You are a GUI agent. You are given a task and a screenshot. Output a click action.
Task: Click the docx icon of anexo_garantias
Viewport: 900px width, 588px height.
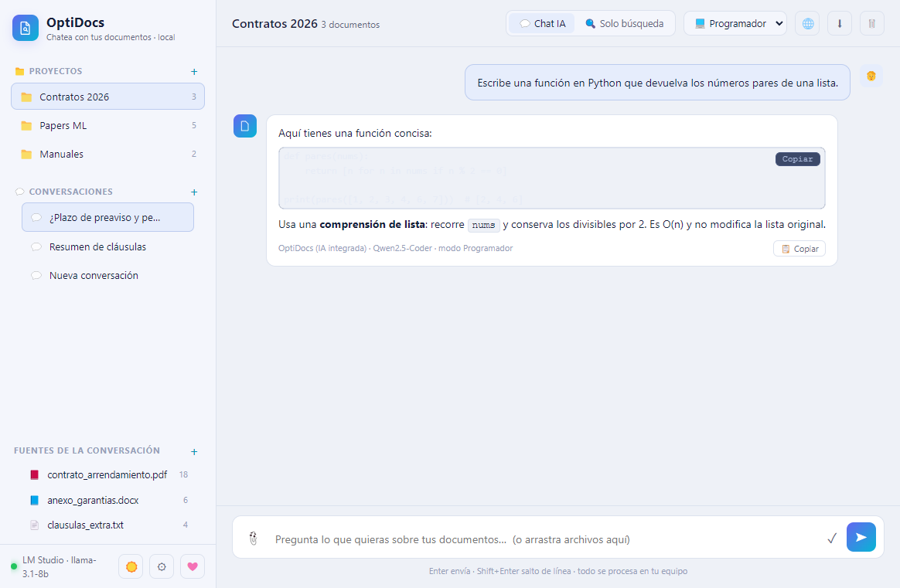pyautogui.click(x=35, y=500)
